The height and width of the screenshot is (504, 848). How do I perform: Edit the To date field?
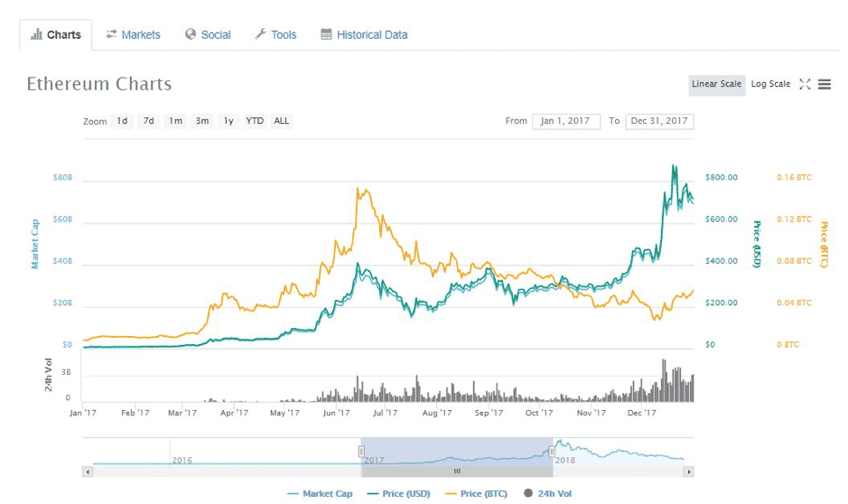(x=659, y=121)
